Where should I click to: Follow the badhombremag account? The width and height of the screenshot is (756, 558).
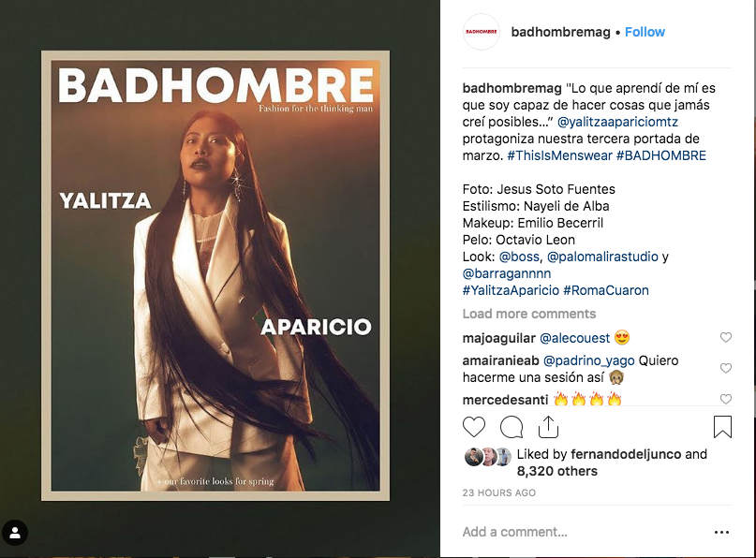[x=645, y=32]
